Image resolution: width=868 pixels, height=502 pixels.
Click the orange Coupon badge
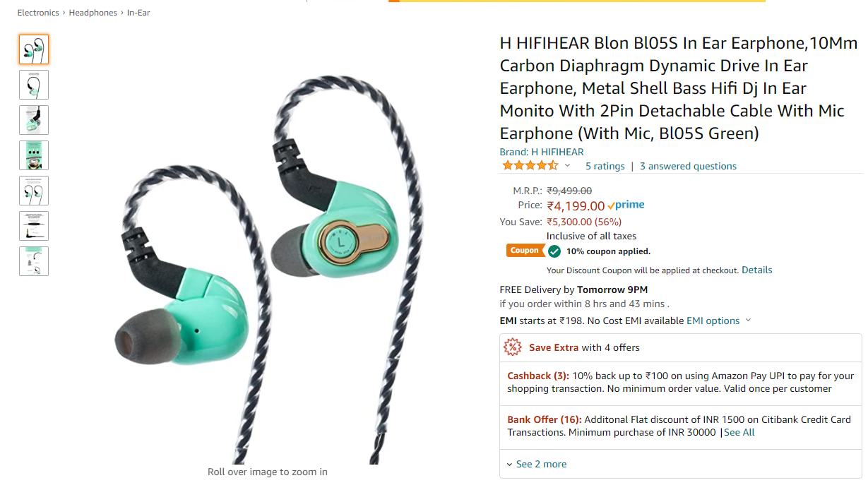(x=525, y=251)
